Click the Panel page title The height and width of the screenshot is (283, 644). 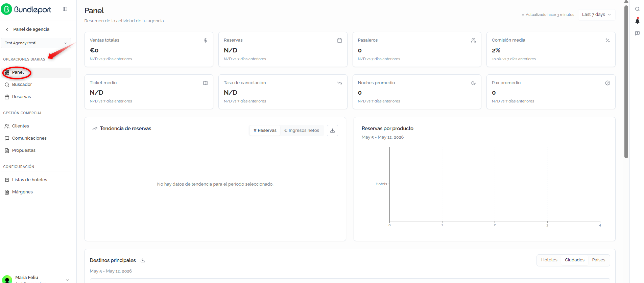click(x=94, y=11)
